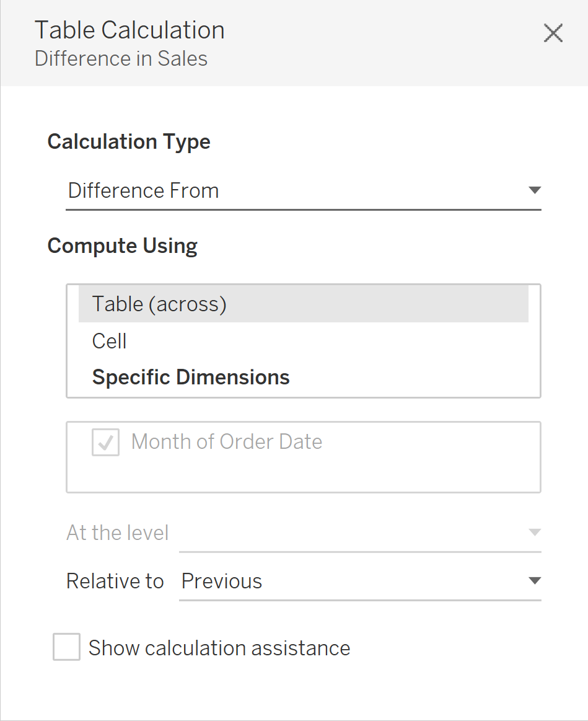Select the Difference From value text
This screenshot has height=721, width=588.
144,190
